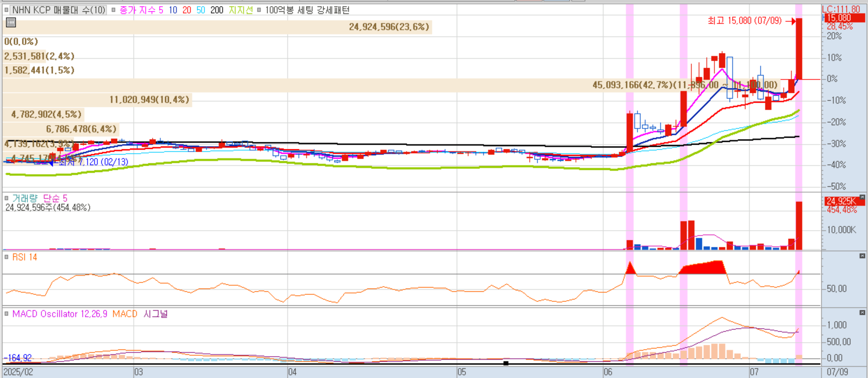This screenshot has width=868, height=378.
Task: Click the -164.92 MACD value label
Action: point(18,358)
